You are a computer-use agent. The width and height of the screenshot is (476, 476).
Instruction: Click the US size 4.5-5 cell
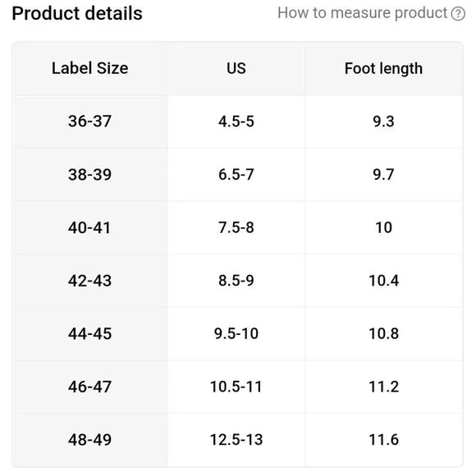pyautogui.click(x=236, y=121)
